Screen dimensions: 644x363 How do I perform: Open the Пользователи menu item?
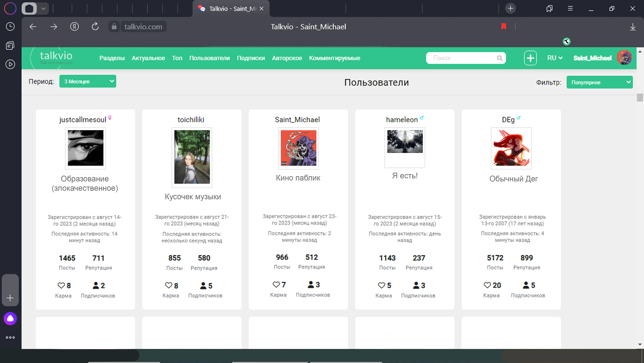click(209, 58)
